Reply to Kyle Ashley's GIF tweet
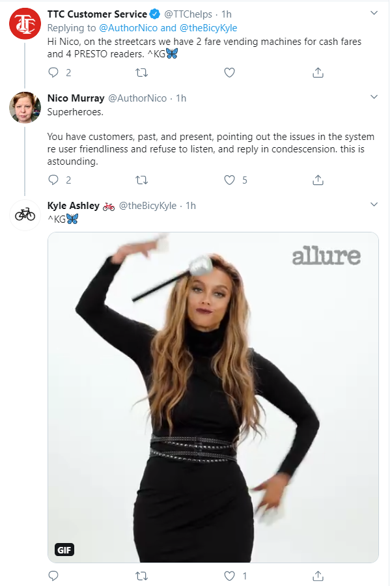Image resolution: width=392 pixels, height=586 pixels. (53, 576)
